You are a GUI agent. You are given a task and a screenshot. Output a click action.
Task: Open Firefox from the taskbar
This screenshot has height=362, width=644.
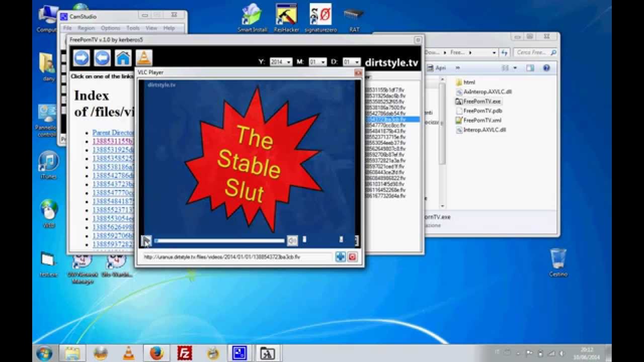click(156, 353)
